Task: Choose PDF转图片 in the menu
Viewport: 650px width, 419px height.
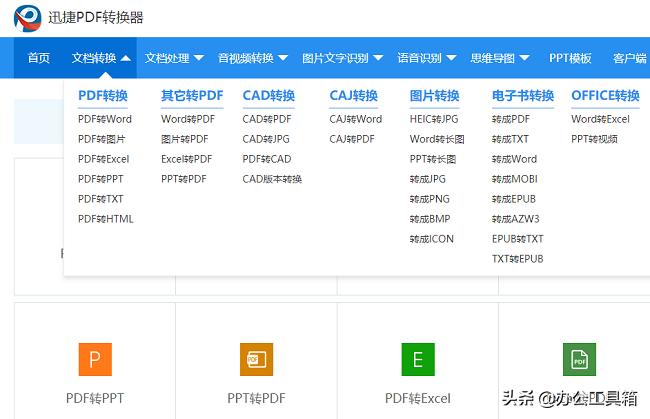Action: (102, 139)
